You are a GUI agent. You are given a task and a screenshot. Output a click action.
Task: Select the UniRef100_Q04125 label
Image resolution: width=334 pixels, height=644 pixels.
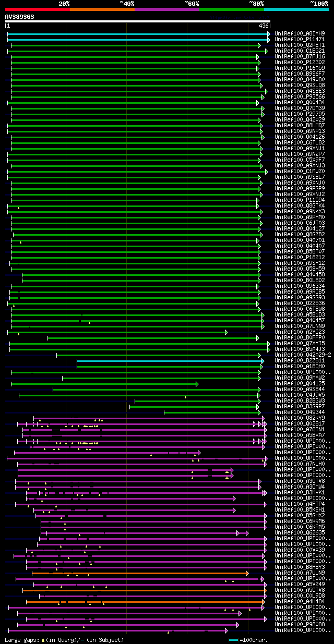pyautogui.click(x=301, y=383)
